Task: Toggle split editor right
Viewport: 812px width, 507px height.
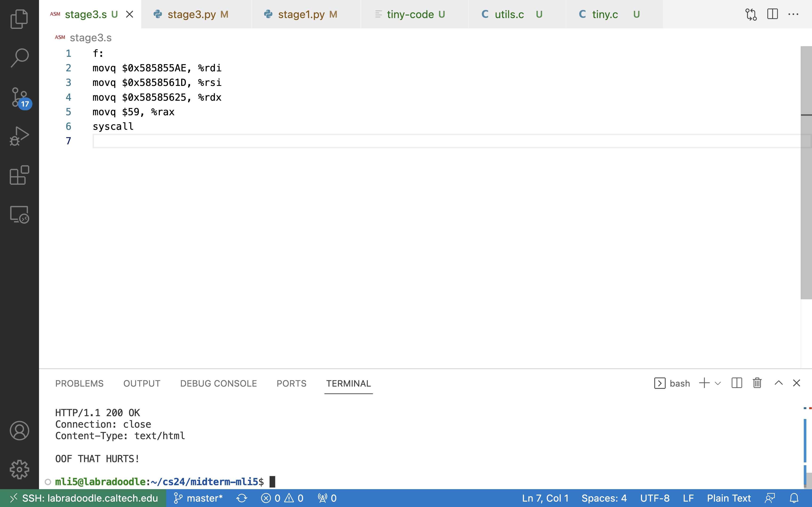Action: (772, 14)
